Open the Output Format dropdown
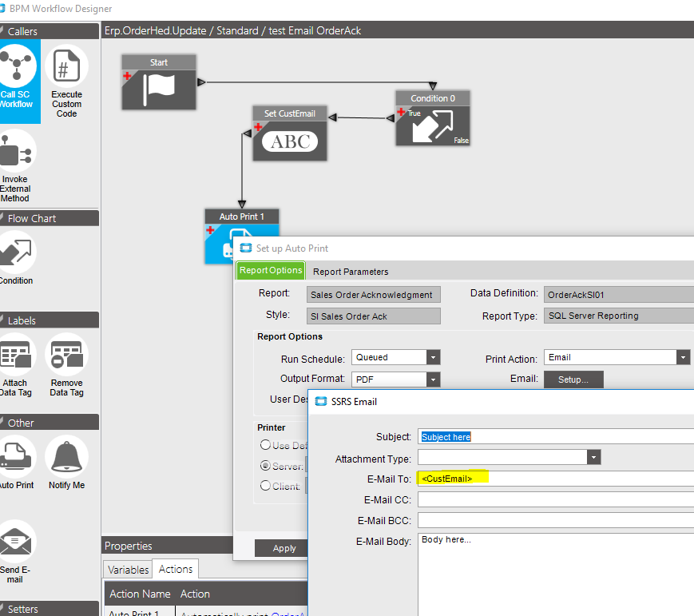 coord(434,380)
